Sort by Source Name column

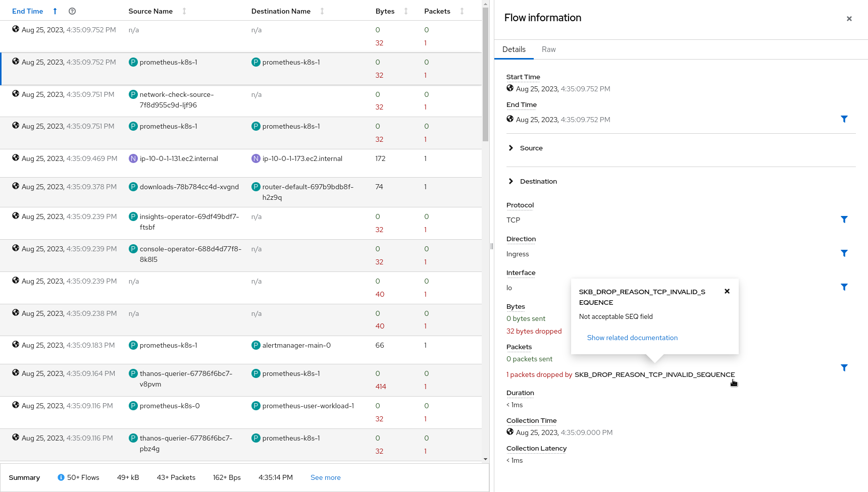pos(150,11)
